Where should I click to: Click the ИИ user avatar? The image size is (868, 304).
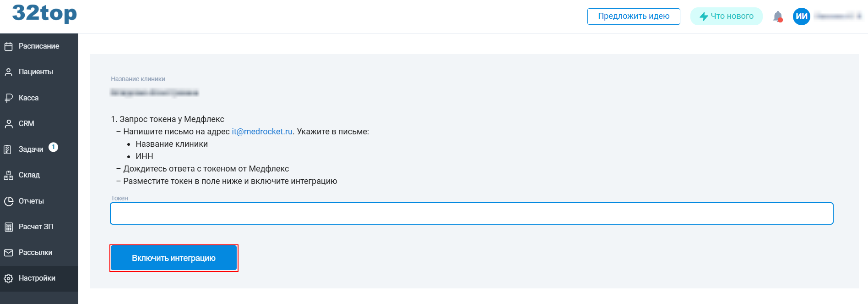802,17
